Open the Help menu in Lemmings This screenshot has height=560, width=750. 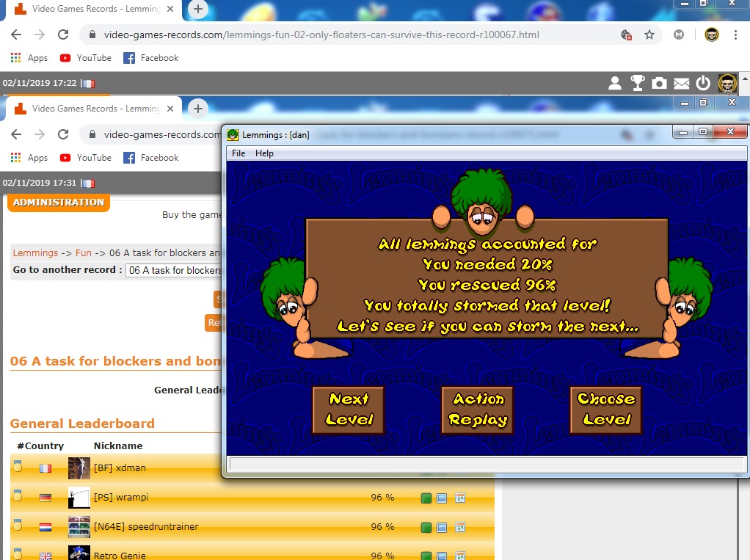(264, 153)
